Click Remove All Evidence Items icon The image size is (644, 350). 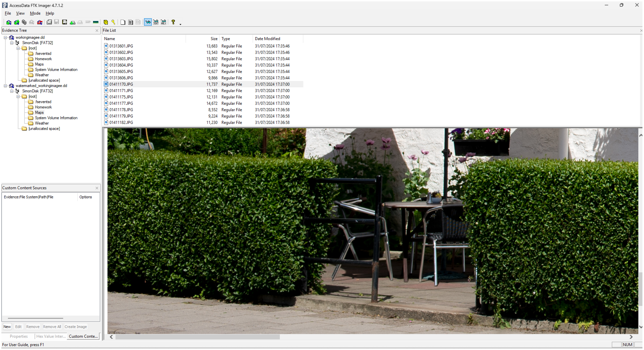40,22
